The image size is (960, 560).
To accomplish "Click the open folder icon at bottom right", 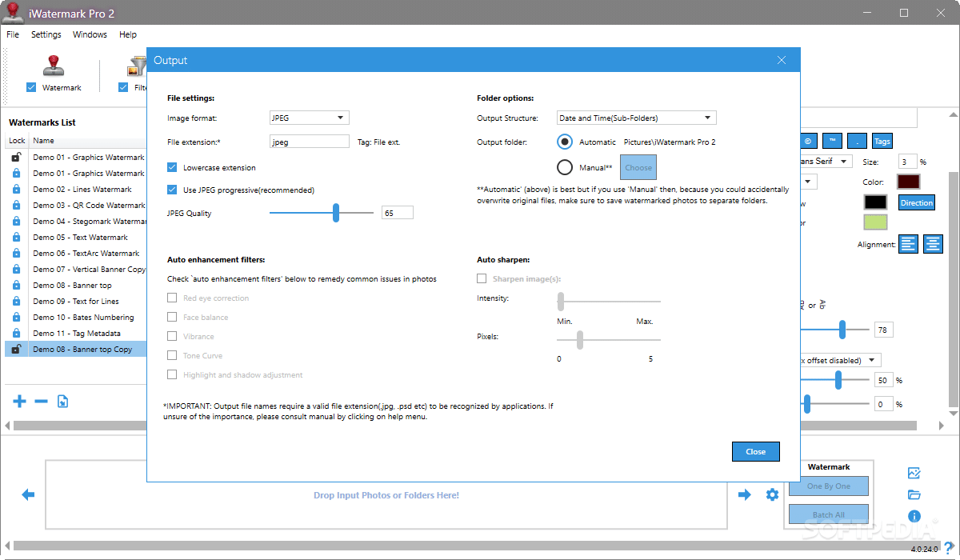I will pyautogui.click(x=914, y=495).
